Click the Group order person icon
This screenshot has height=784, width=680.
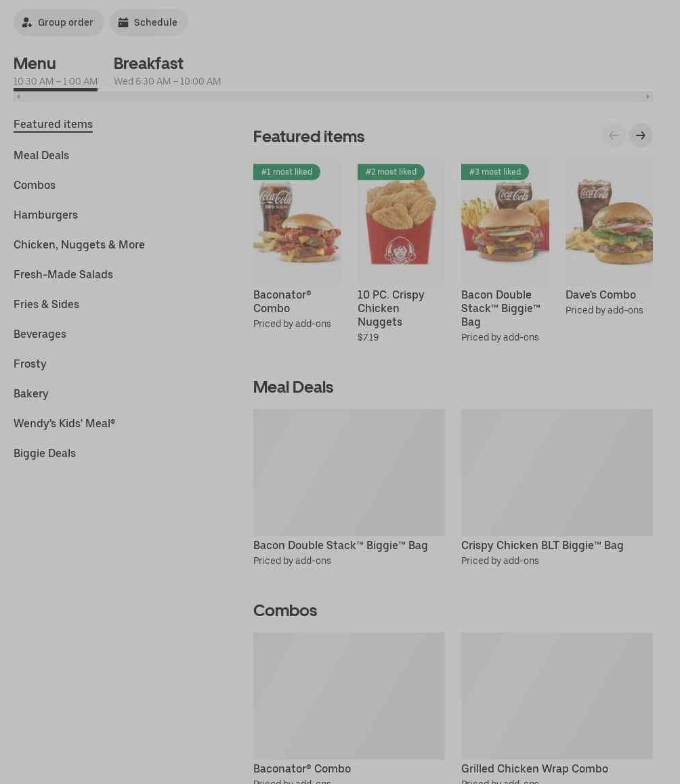click(26, 22)
